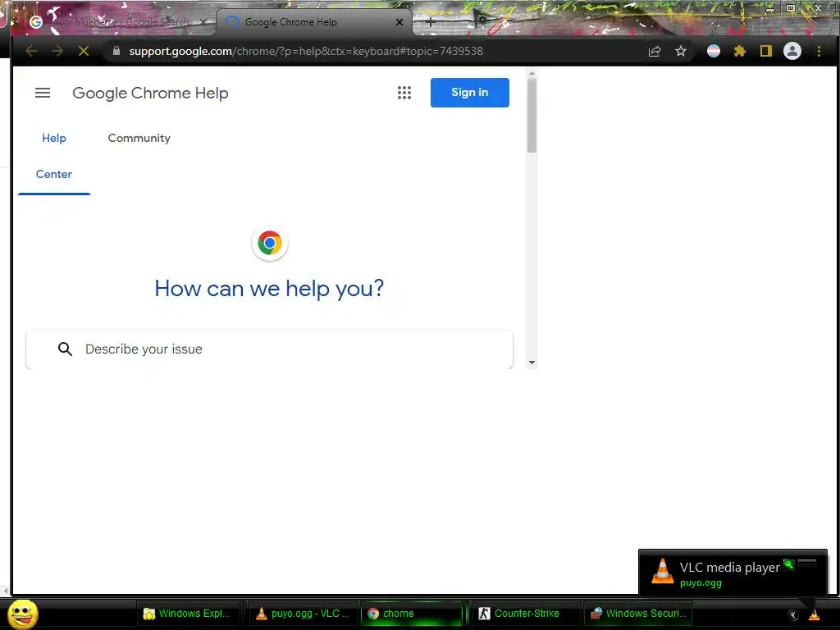
Task: Open Windows Explorer from taskbar
Action: click(x=187, y=614)
